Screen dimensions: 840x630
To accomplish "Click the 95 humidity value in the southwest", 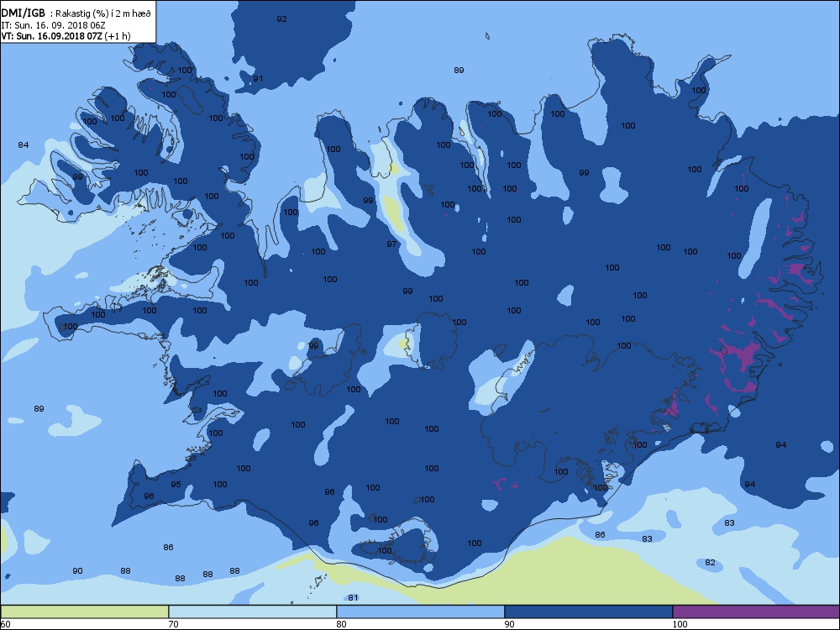I will [176, 484].
